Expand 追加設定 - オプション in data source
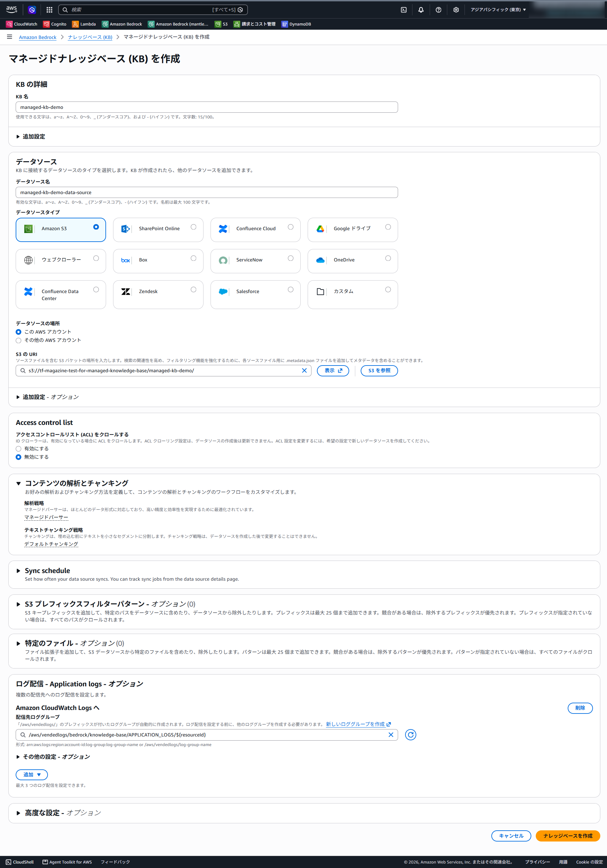The height and width of the screenshot is (868, 607). (x=47, y=397)
